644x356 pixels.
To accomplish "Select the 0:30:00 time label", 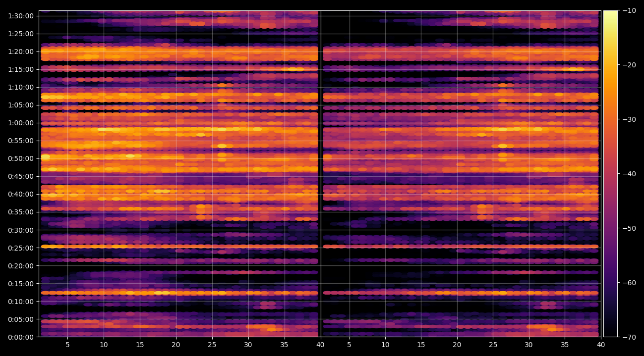I will tap(21, 230).
